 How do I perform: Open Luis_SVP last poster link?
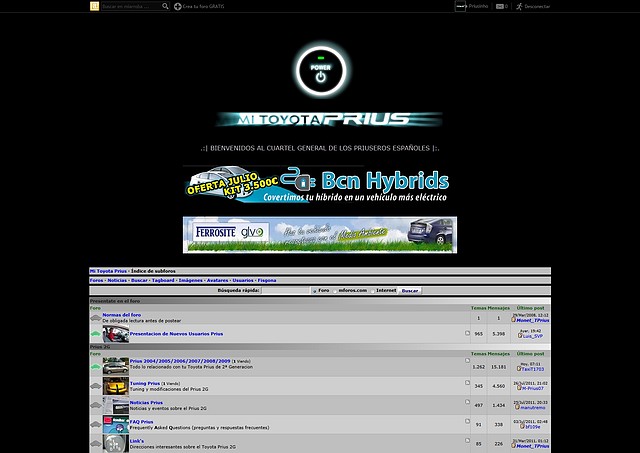pos(533,336)
